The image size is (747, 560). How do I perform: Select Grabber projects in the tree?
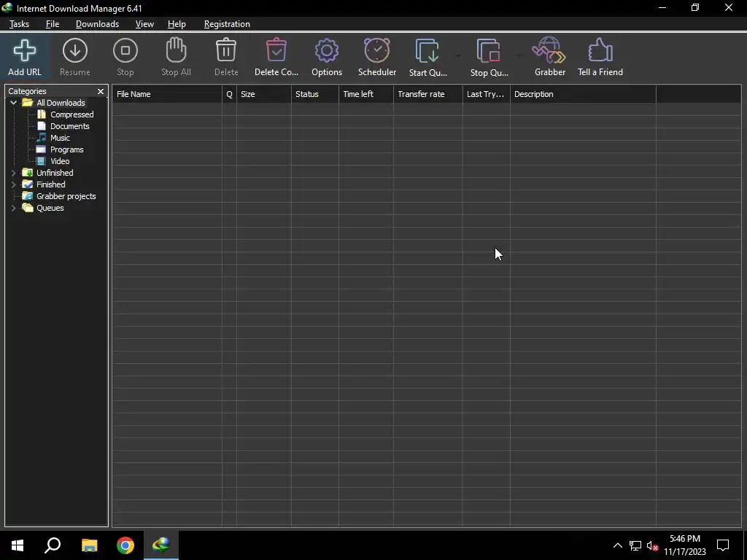(x=66, y=196)
